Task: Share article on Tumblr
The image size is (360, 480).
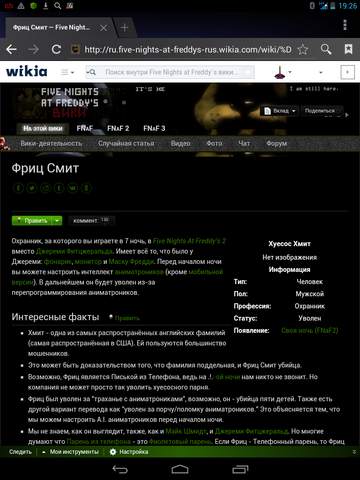Action: pos(59,188)
